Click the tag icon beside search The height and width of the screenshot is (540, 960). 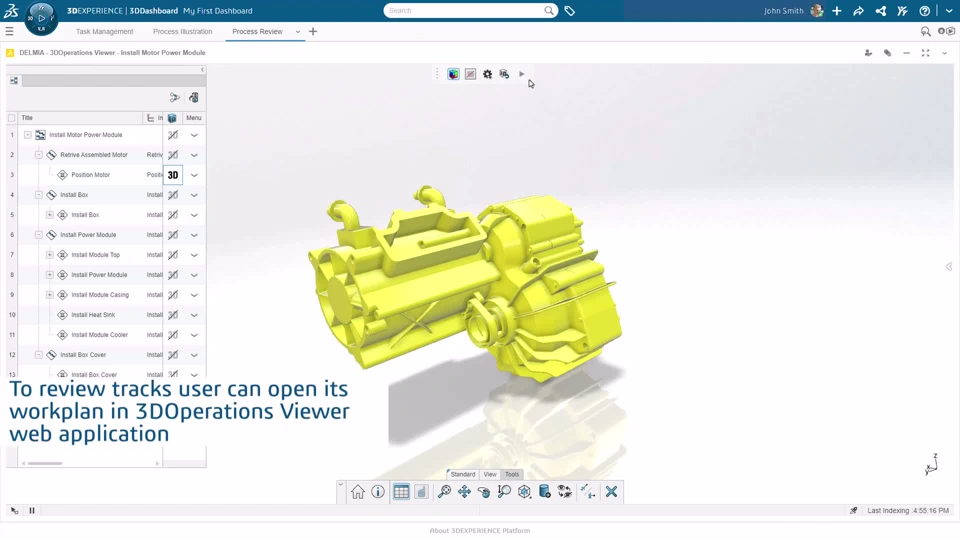569,10
